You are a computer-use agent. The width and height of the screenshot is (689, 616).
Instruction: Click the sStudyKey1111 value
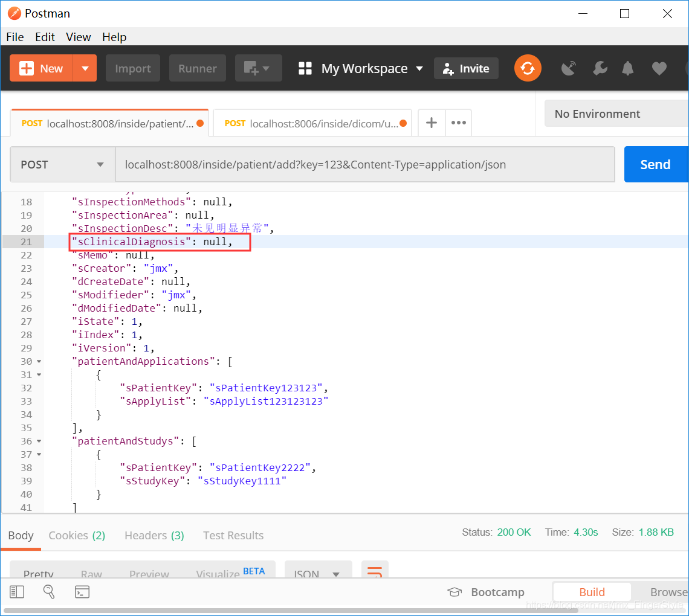pos(242,481)
